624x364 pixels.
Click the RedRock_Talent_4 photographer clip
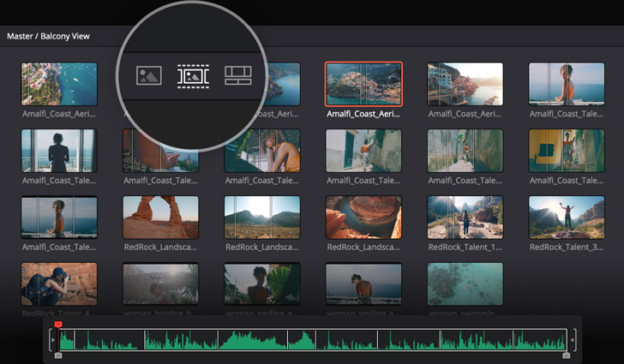click(59, 284)
